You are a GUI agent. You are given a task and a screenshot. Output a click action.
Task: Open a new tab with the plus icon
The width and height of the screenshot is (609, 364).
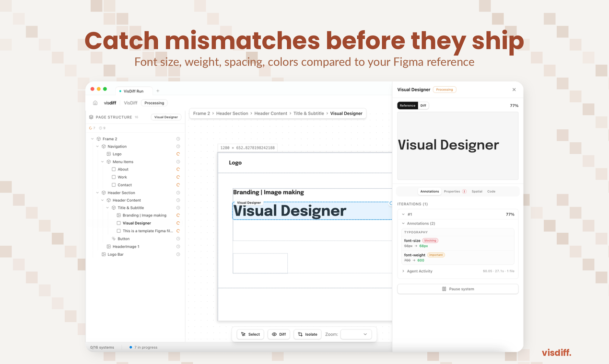[158, 91]
